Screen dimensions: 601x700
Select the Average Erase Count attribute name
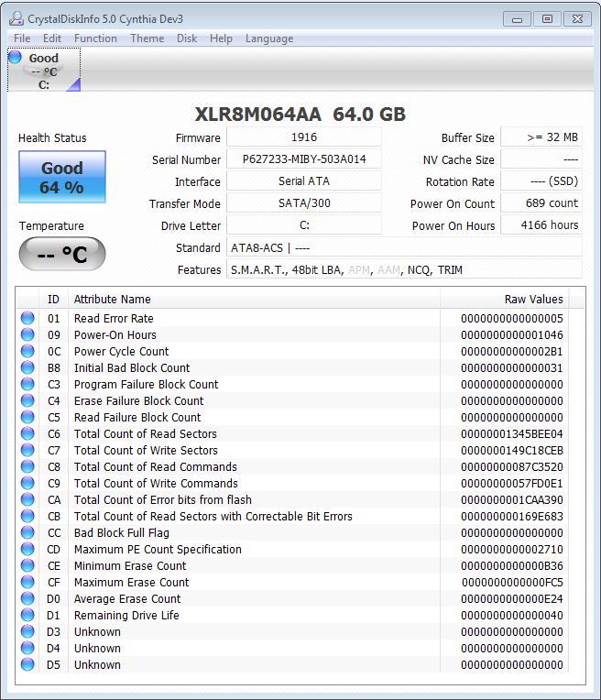(127, 598)
